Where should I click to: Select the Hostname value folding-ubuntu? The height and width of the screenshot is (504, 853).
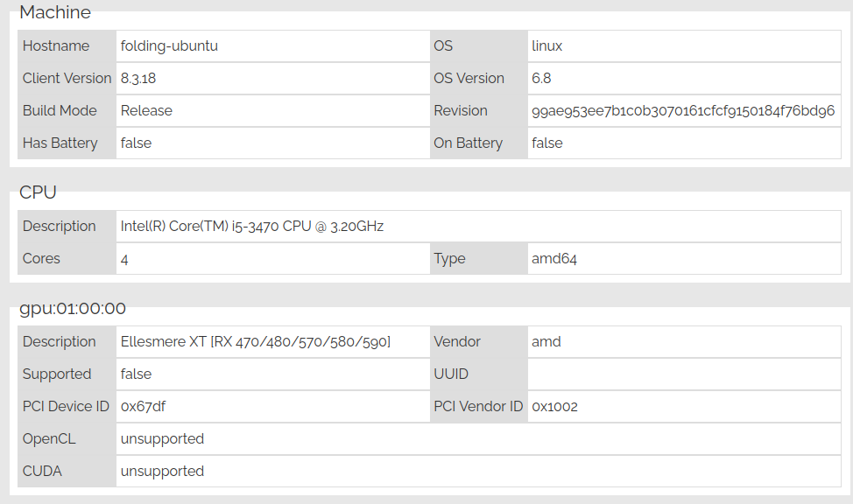pos(169,46)
